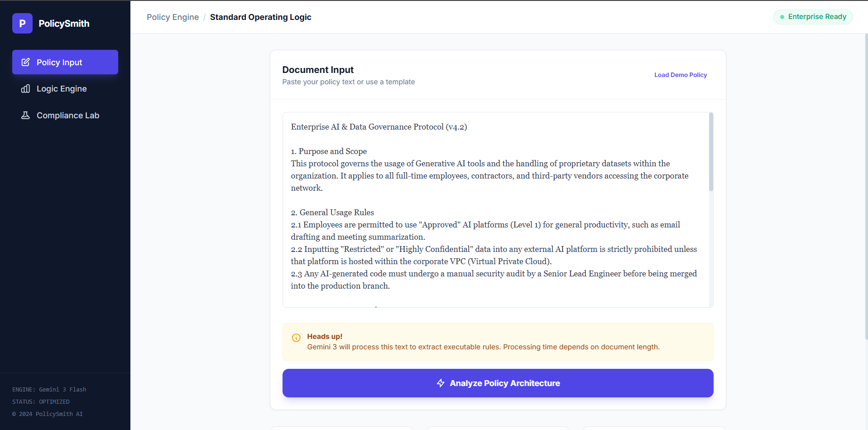Click the Policy Engine breadcrumb link
The image size is (868, 430).
pyautogui.click(x=173, y=17)
